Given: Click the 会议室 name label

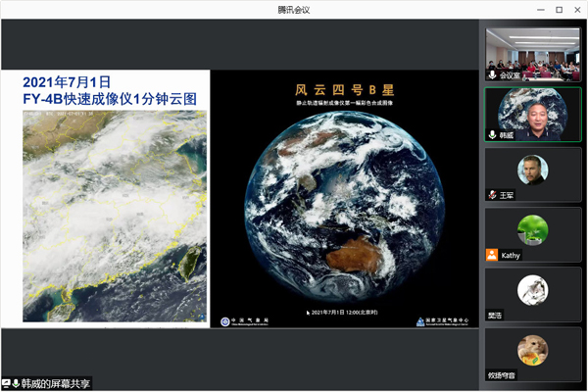Looking at the screenshot, I should (x=510, y=75).
